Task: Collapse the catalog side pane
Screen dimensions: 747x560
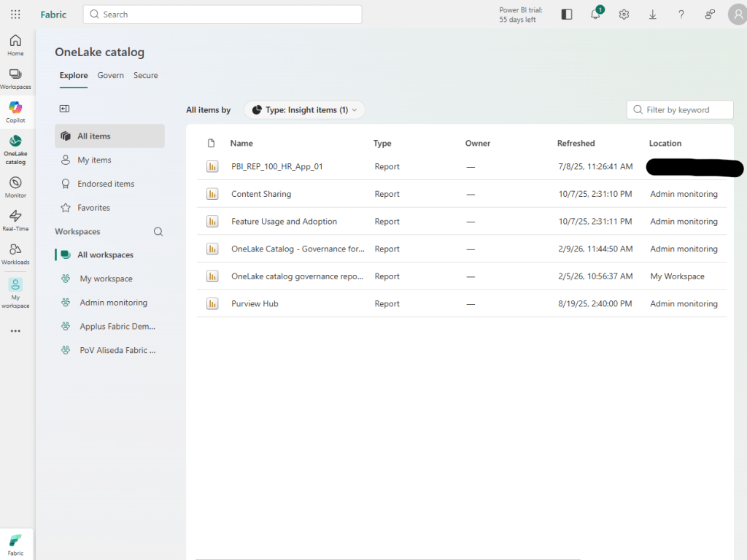Action: 64,109
